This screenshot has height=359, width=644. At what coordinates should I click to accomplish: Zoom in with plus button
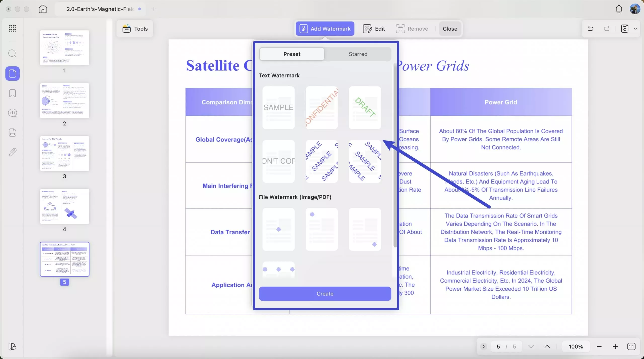click(x=615, y=346)
